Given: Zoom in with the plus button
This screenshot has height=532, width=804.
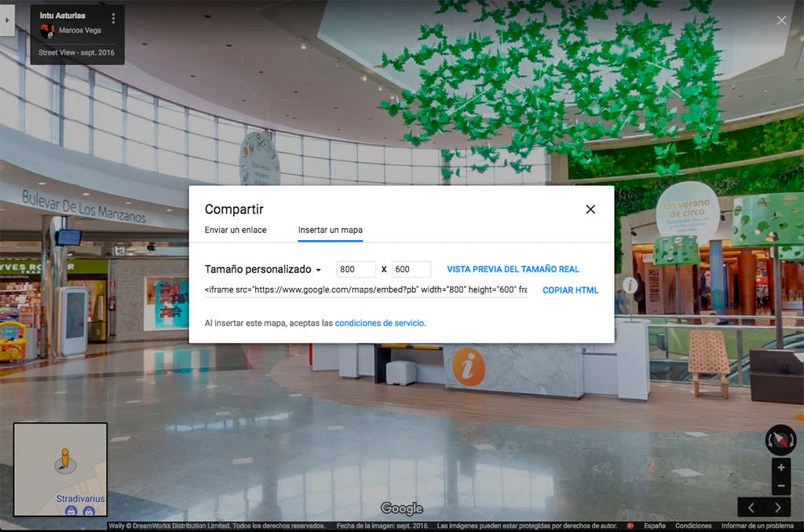Looking at the screenshot, I should point(780,468).
